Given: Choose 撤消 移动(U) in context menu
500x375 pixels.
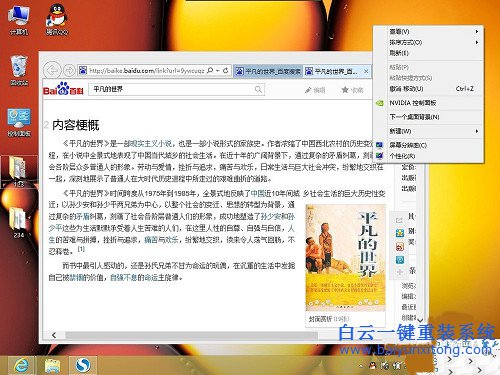Looking at the screenshot, I should (428, 89).
